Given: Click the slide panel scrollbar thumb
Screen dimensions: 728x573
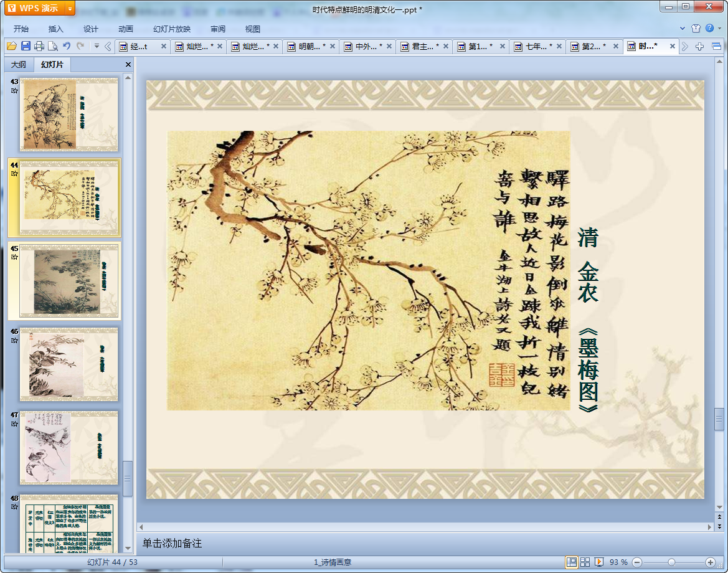Looking at the screenshot, I should pos(128,478).
